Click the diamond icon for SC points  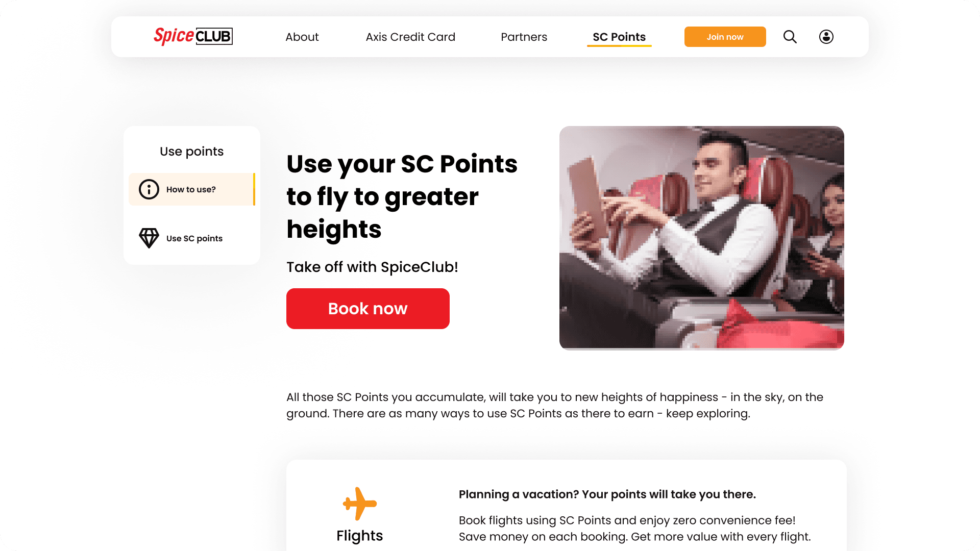tap(149, 238)
